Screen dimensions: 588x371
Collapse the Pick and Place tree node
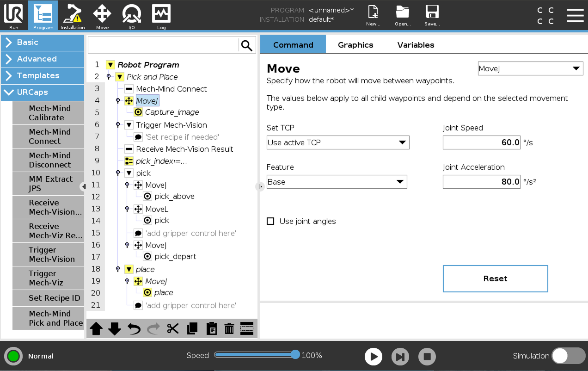pyautogui.click(x=120, y=77)
